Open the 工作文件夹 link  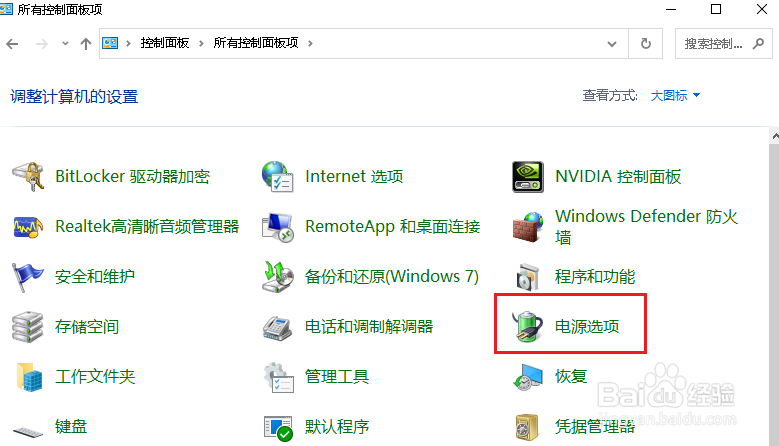95,377
